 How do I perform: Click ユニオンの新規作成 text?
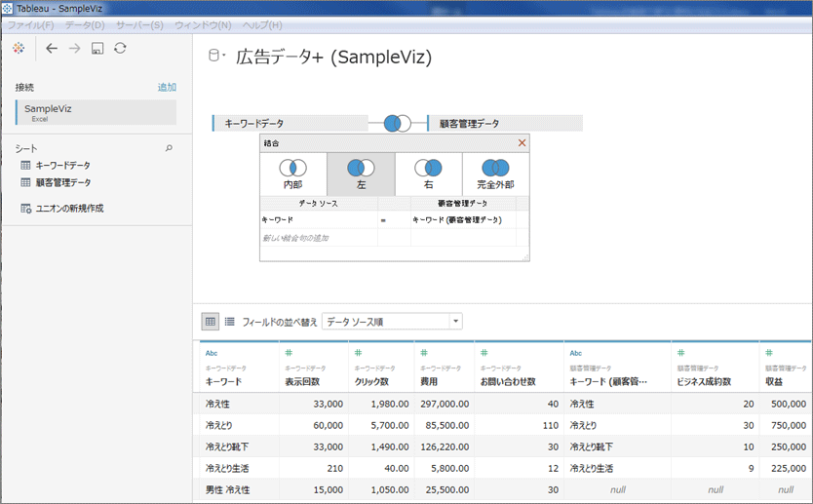click(69, 209)
